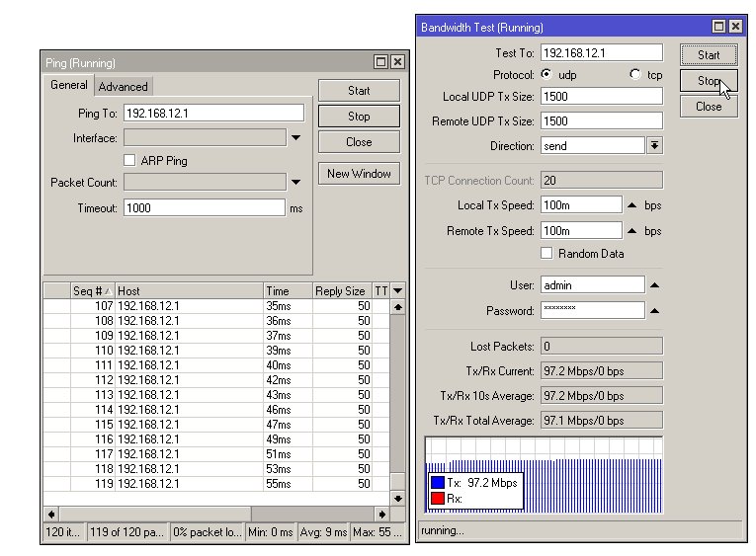Select the tcp protocol radio button
756x556 pixels.
click(x=635, y=74)
